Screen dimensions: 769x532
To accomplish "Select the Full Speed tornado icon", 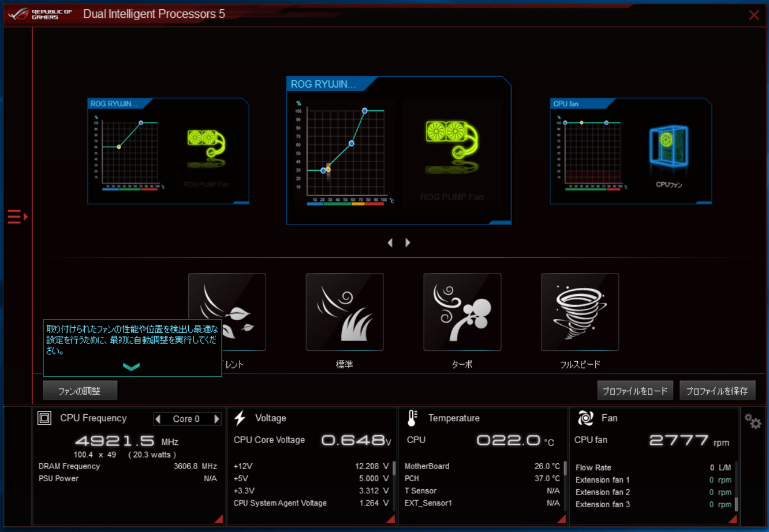I will pyautogui.click(x=580, y=312).
